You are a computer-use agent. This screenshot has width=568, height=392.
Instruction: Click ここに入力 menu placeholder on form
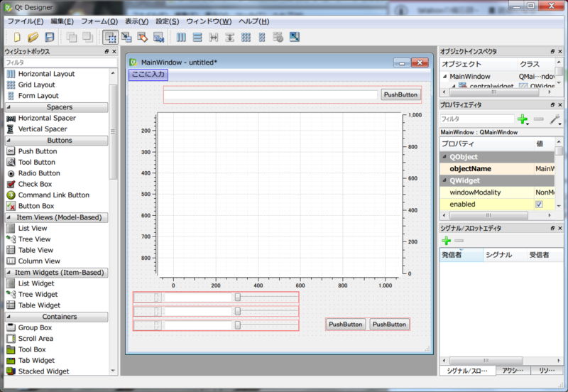coord(148,75)
